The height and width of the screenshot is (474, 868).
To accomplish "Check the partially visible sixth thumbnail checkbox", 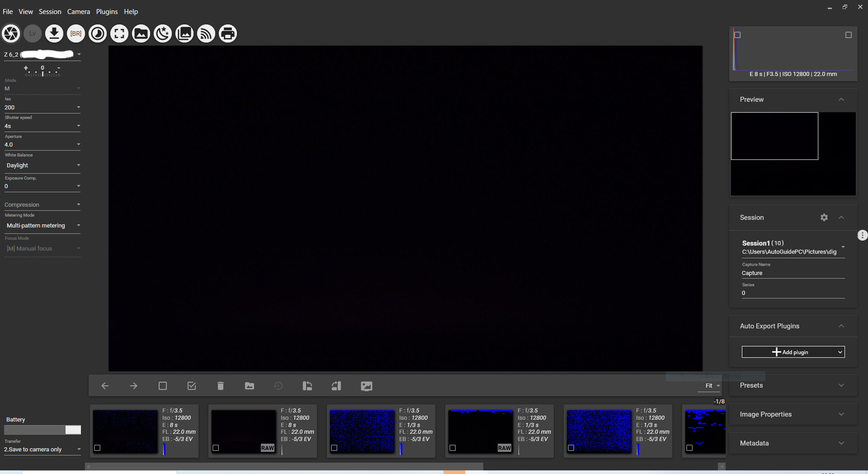I will [x=689, y=448].
